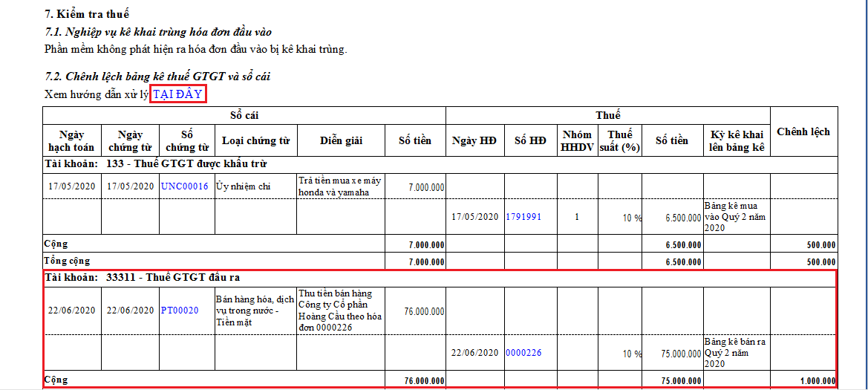Click the 'Sổ cái' column group header
868x390 pixels.
[x=244, y=115]
